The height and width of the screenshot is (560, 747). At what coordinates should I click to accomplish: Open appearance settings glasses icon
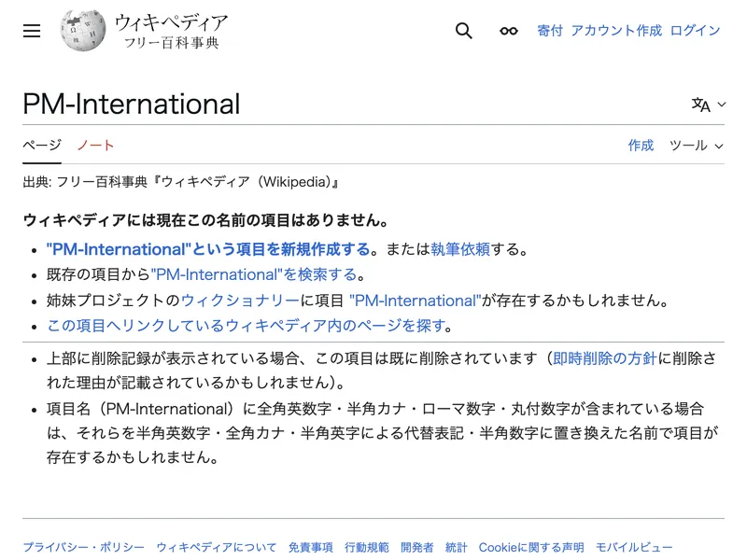click(x=508, y=31)
